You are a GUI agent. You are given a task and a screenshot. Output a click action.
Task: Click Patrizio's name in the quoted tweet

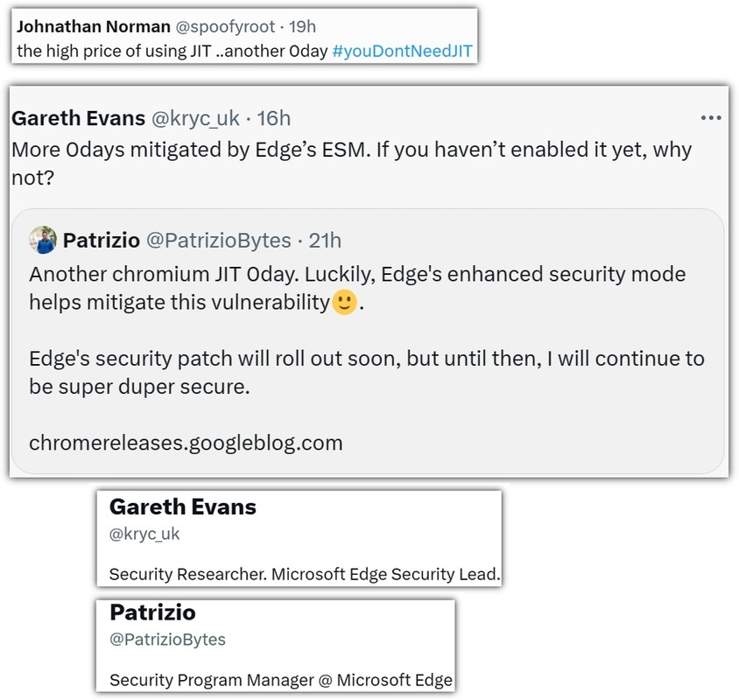click(102, 241)
